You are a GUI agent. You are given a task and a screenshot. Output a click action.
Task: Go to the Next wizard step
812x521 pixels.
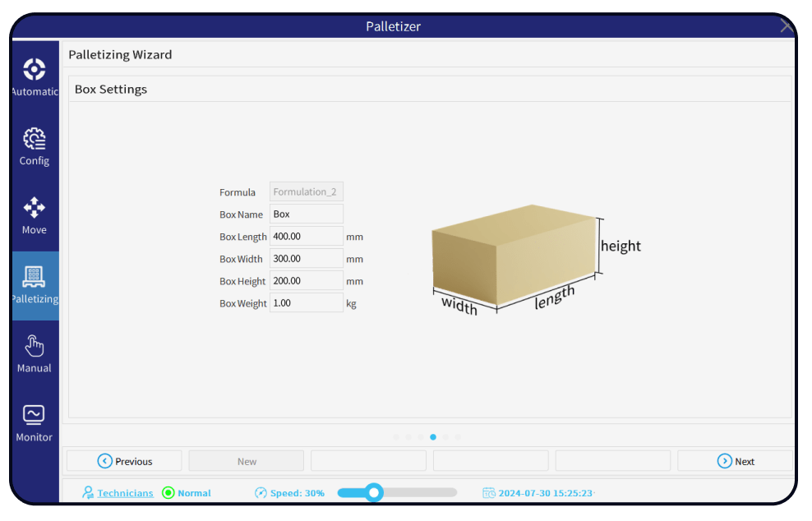point(735,461)
